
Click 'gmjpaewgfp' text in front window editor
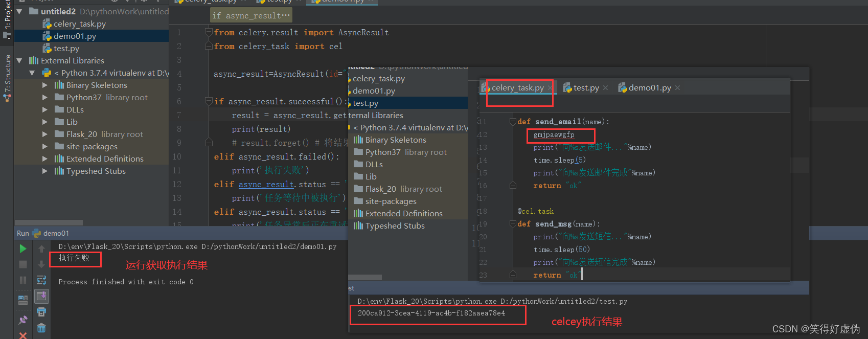[x=554, y=135]
